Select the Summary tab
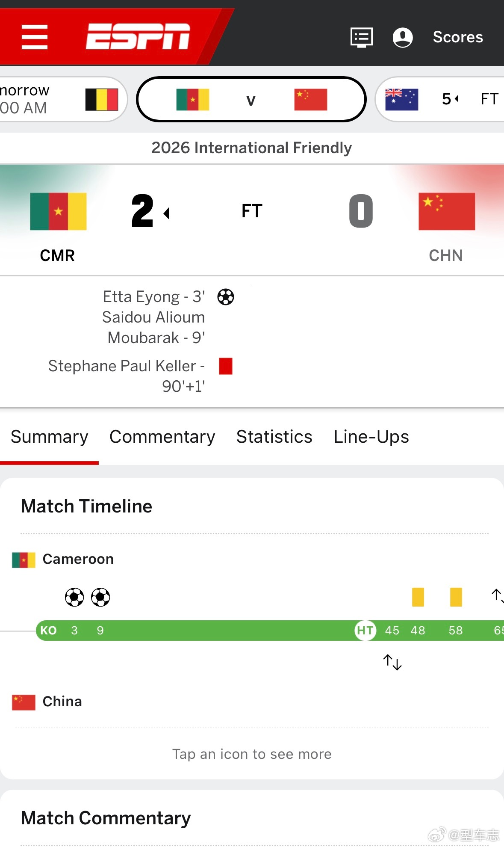Viewport: 504px width, 847px height. 49,437
